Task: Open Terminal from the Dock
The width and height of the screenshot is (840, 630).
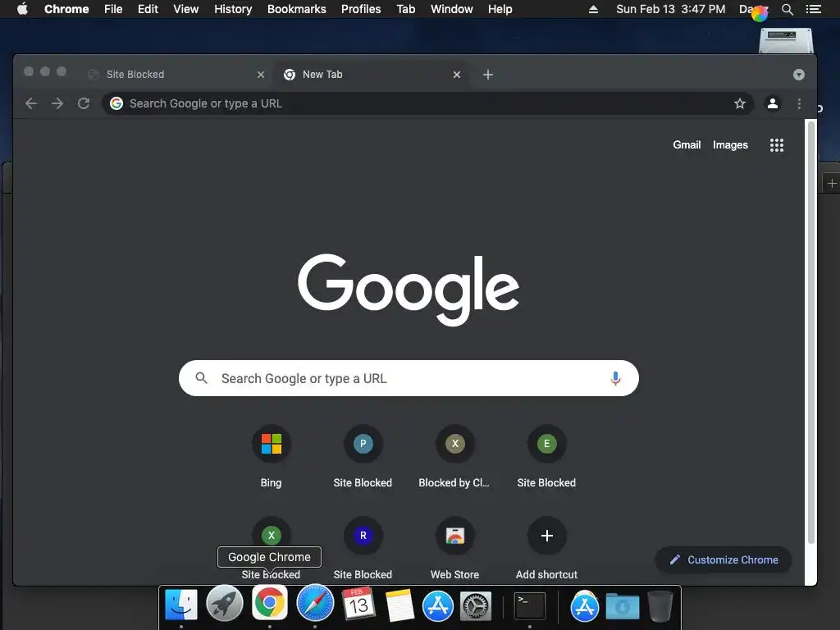Action: [x=530, y=606]
